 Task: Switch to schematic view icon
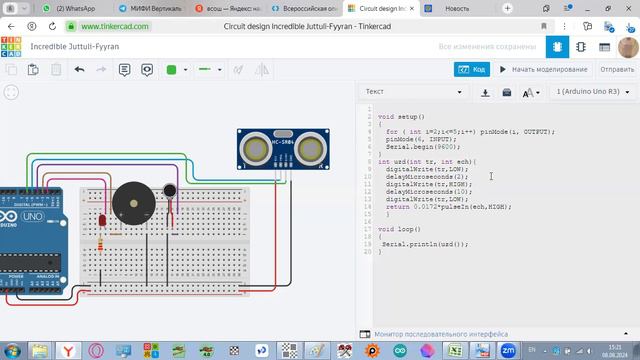coord(581,47)
